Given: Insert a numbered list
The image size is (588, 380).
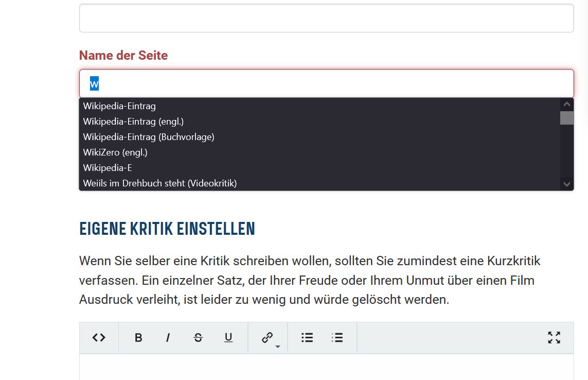Looking at the screenshot, I should (x=337, y=338).
